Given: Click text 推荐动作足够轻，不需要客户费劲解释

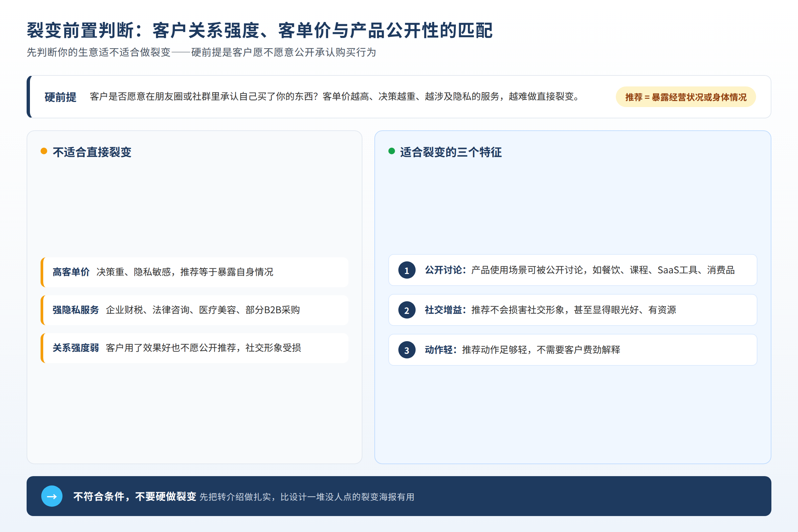Looking at the screenshot, I should click(x=541, y=350).
